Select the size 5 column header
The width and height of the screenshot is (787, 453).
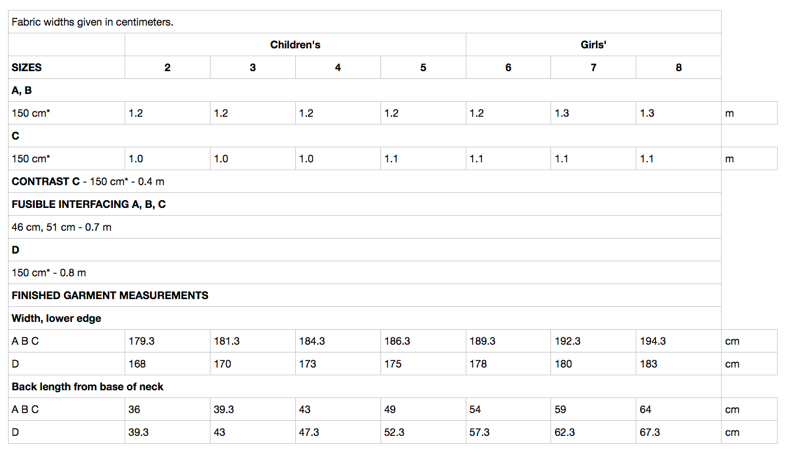click(x=423, y=68)
